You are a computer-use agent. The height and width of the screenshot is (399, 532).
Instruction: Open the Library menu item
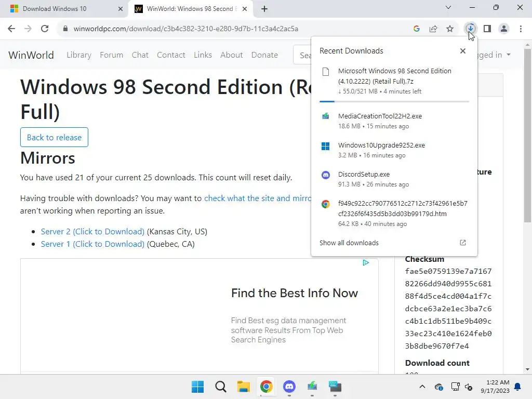(79, 55)
